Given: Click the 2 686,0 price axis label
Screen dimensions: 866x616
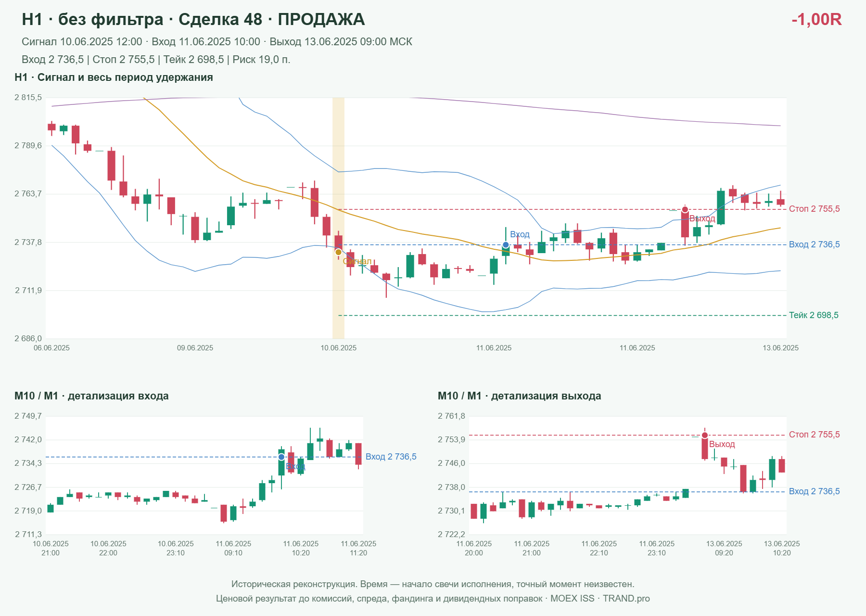Looking at the screenshot, I should (x=28, y=339).
